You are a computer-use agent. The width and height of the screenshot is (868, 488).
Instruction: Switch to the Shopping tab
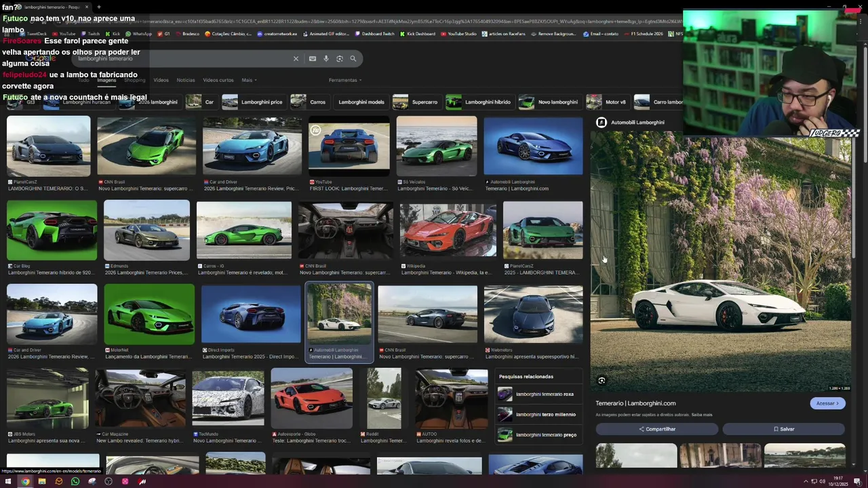tap(134, 80)
